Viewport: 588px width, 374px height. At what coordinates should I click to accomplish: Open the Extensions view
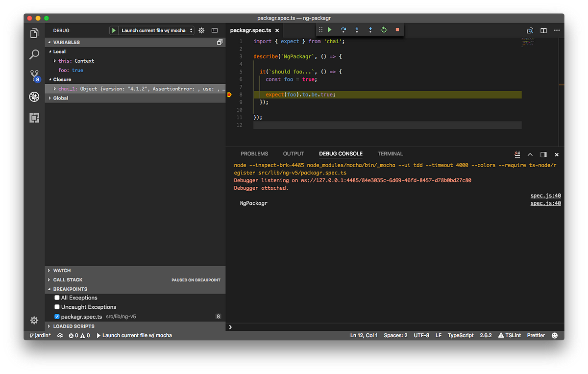(x=34, y=118)
